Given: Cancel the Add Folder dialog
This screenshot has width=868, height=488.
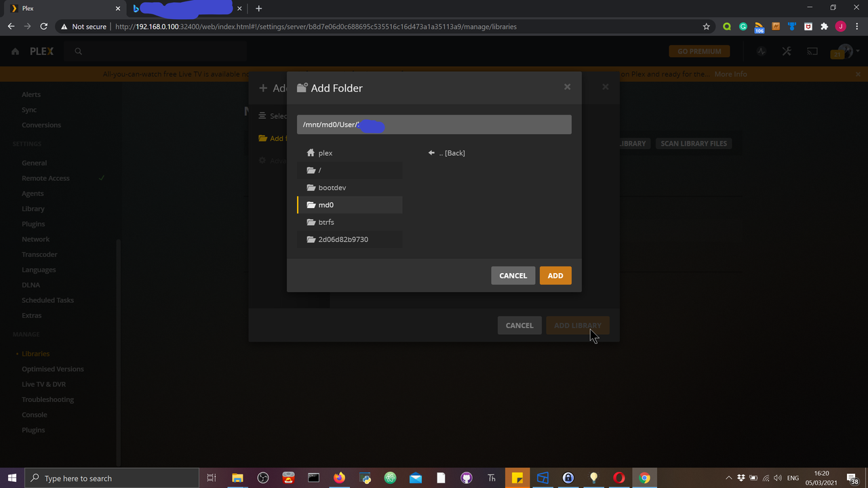Looking at the screenshot, I should pos(513,275).
